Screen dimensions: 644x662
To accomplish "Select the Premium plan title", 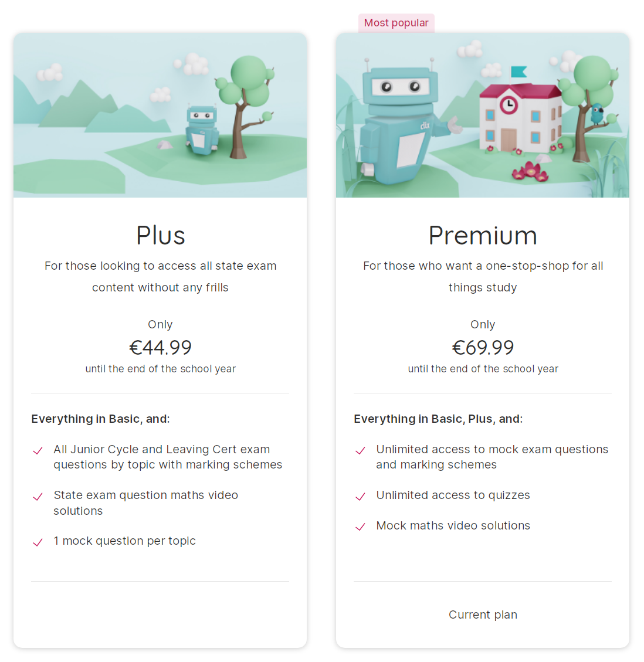I will (x=483, y=235).
